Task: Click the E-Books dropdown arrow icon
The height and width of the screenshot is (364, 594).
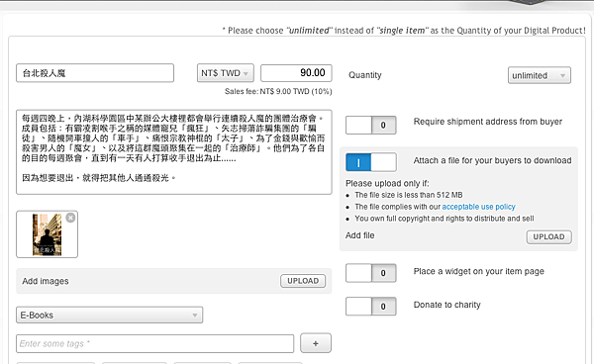Action: (x=194, y=316)
